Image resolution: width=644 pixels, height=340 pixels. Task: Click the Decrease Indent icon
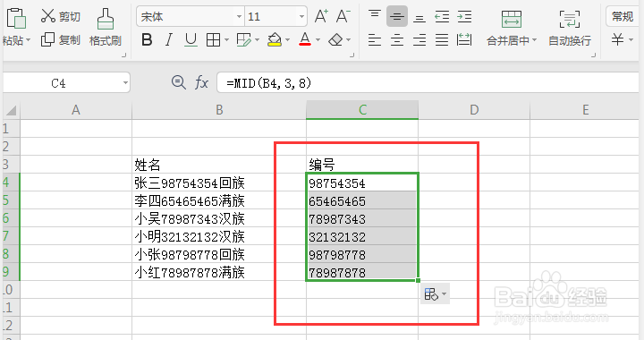point(442,16)
